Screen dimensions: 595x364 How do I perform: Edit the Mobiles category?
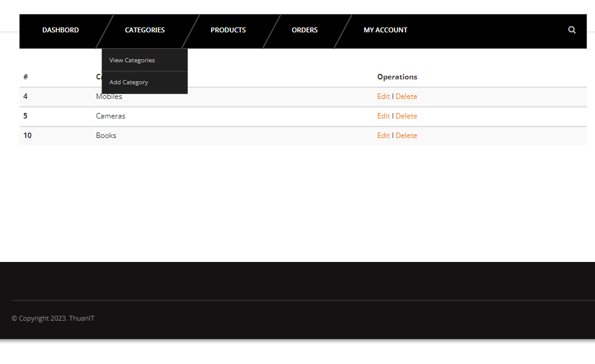pos(383,96)
